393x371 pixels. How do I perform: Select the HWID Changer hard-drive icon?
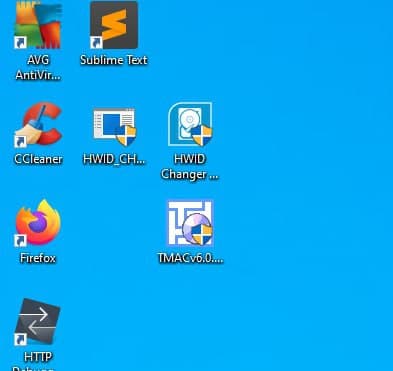tap(190, 124)
